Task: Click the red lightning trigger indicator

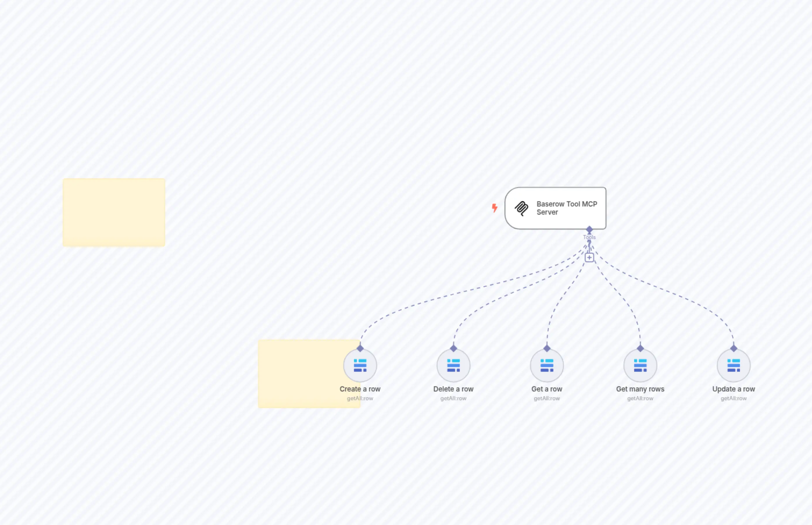Action: 495,208
